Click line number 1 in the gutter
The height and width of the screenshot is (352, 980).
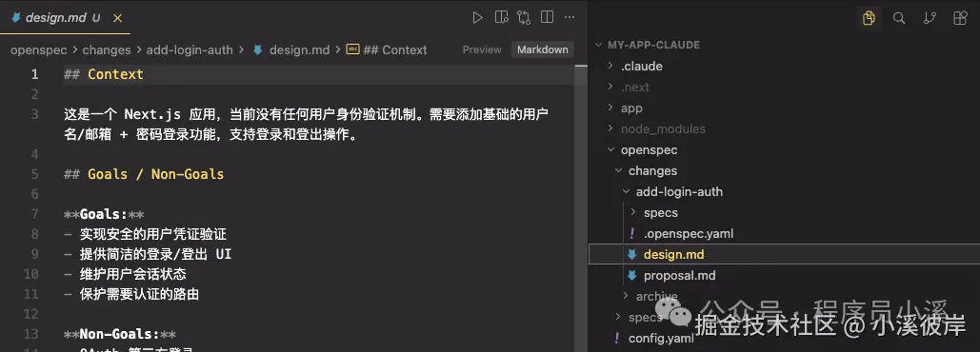click(34, 74)
